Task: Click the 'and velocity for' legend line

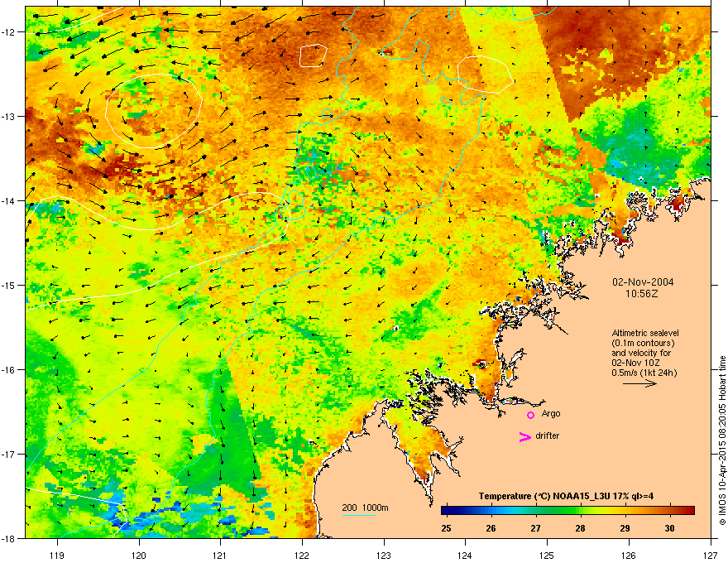Action: click(x=640, y=353)
